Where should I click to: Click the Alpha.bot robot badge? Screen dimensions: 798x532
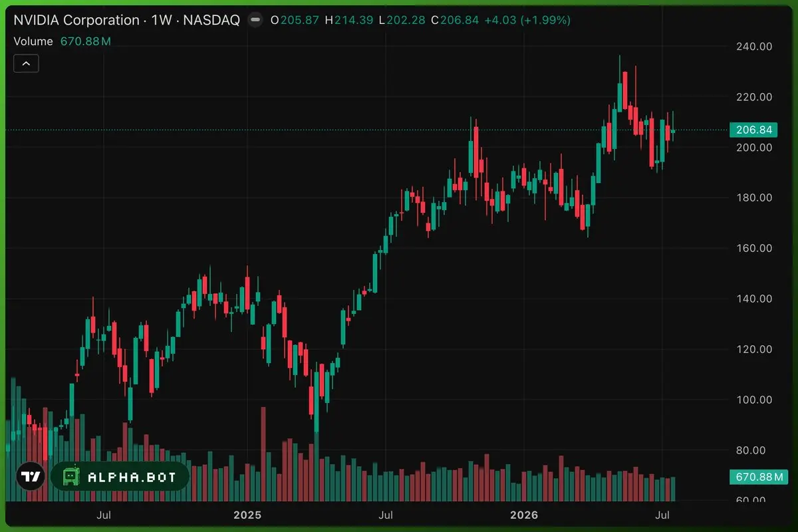tap(120, 477)
